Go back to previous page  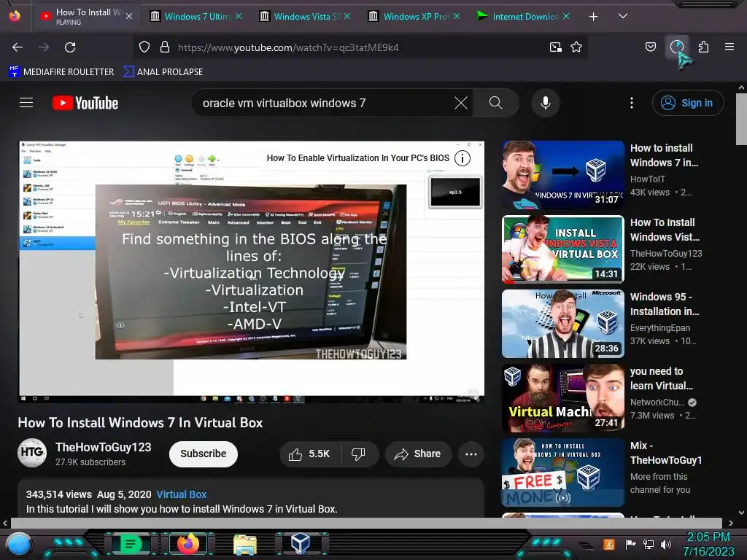(x=18, y=47)
